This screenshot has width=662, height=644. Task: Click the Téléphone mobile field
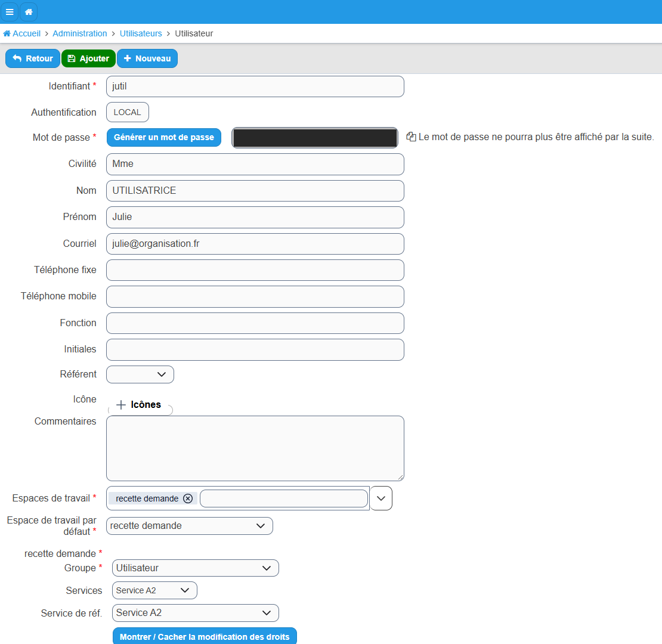pyautogui.click(x=255, y=297)
